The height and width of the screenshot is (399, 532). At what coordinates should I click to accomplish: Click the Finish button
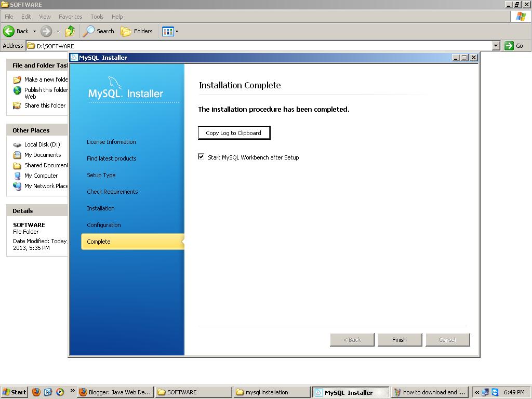point(400,339)
